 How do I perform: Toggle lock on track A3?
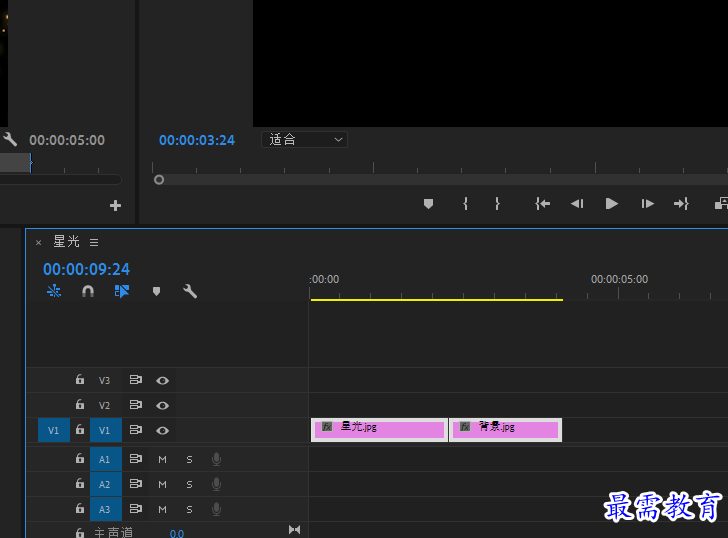coord(80,509)
